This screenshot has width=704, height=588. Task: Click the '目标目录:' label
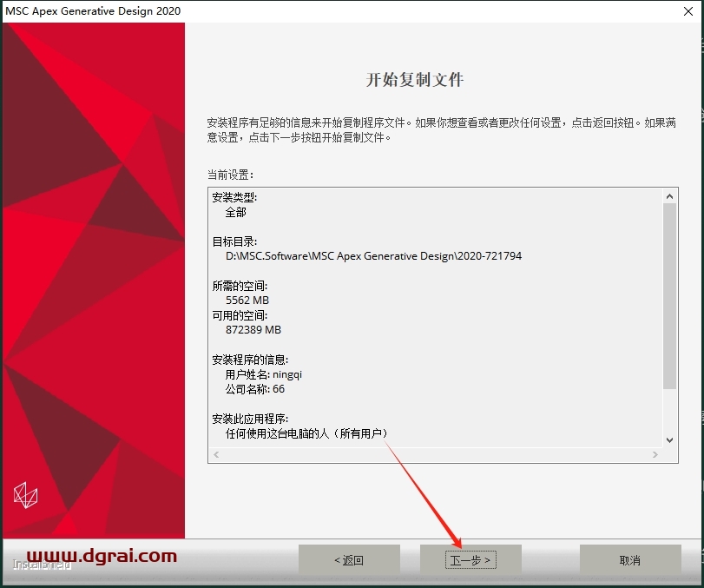[x=234, y=241]
